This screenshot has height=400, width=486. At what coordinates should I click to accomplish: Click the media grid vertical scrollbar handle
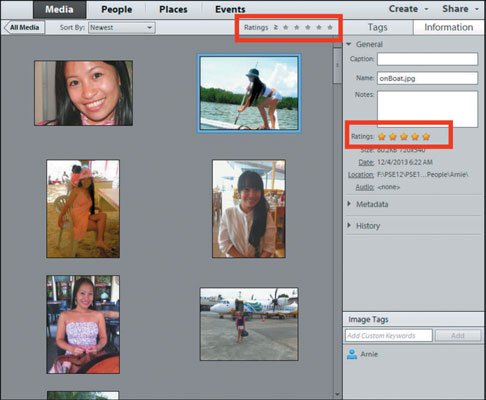[x=337, y=65]
